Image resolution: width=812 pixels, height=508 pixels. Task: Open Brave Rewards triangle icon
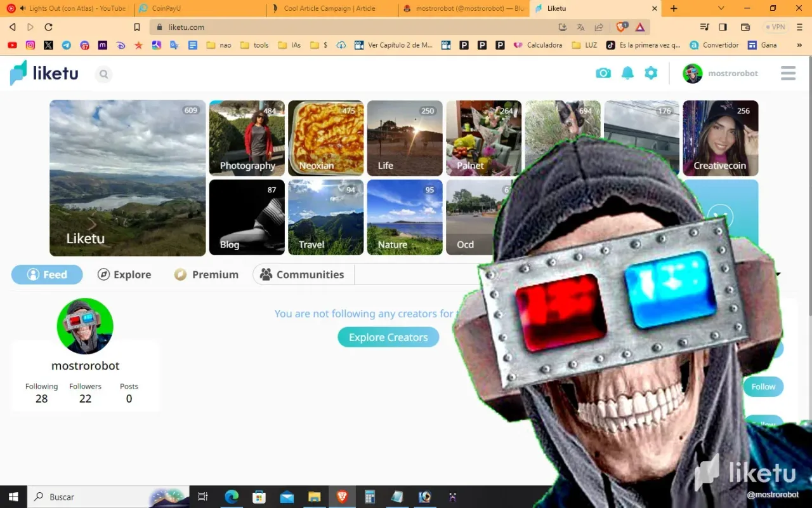point(640,27)
